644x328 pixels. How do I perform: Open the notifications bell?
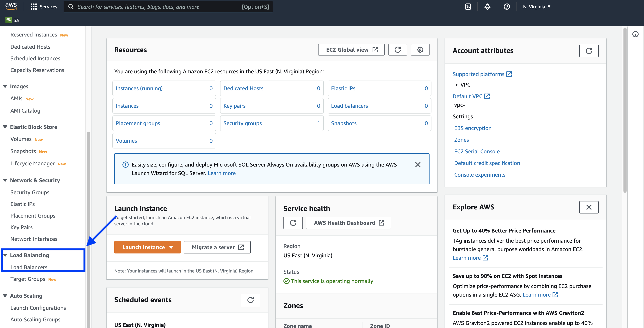pyautogui.click(x=487, y=7)
